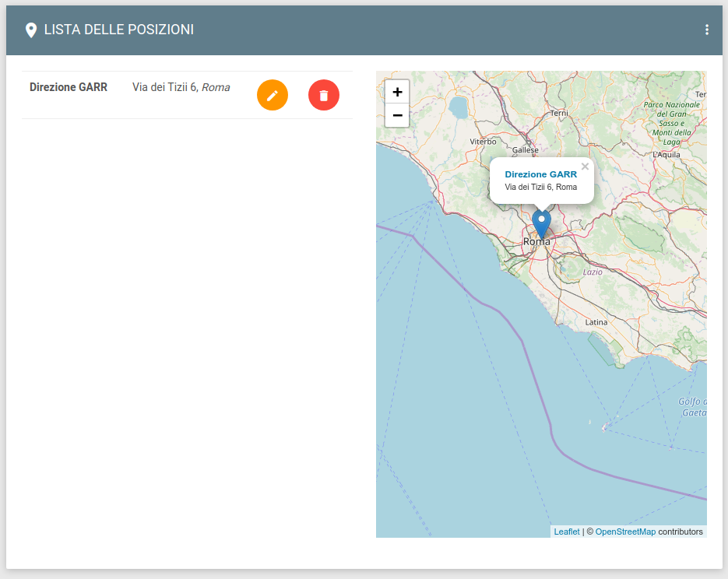728x579 pixels.
Task: Click the location pin icon in header
Action: (31, 30)
